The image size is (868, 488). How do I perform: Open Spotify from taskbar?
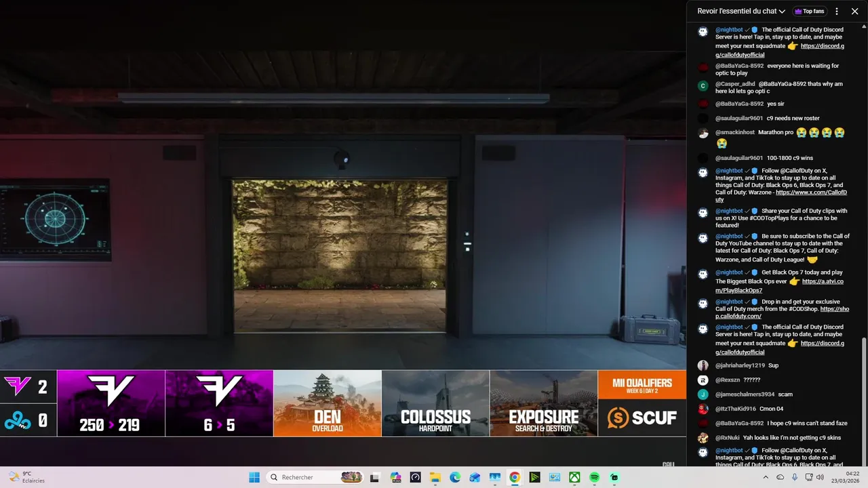click(594, 477)
